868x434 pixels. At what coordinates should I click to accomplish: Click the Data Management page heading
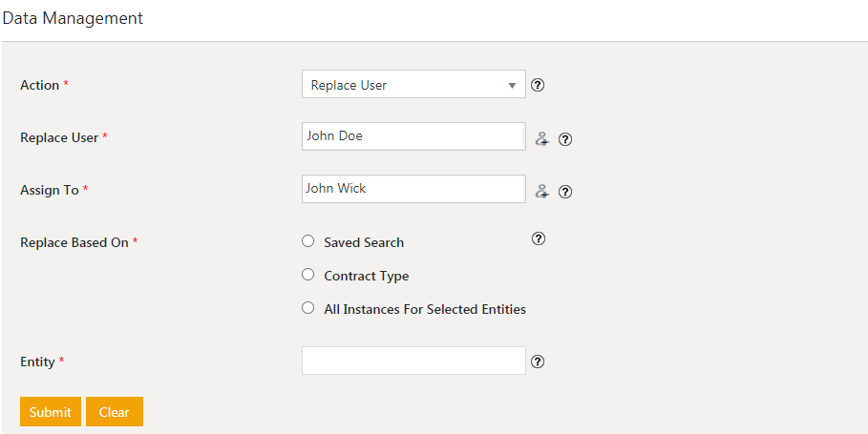click(73, 18)
